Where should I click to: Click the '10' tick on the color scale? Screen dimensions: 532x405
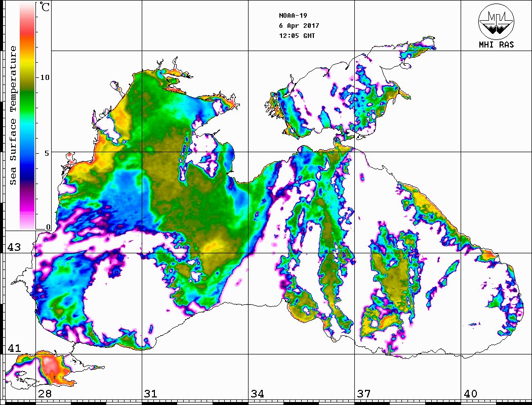click(x=45, y=77)
